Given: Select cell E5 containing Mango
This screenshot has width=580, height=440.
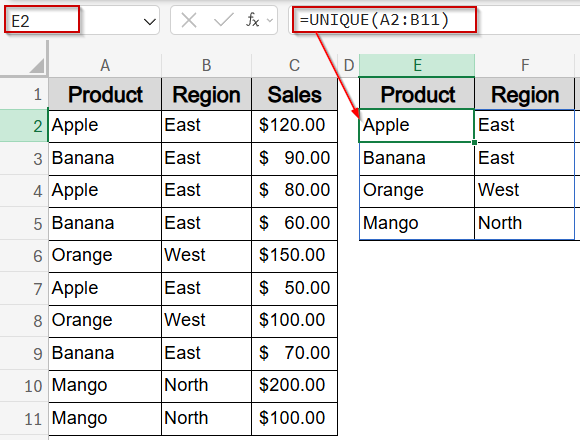Looking at the screenshot, I should [417, 224].
